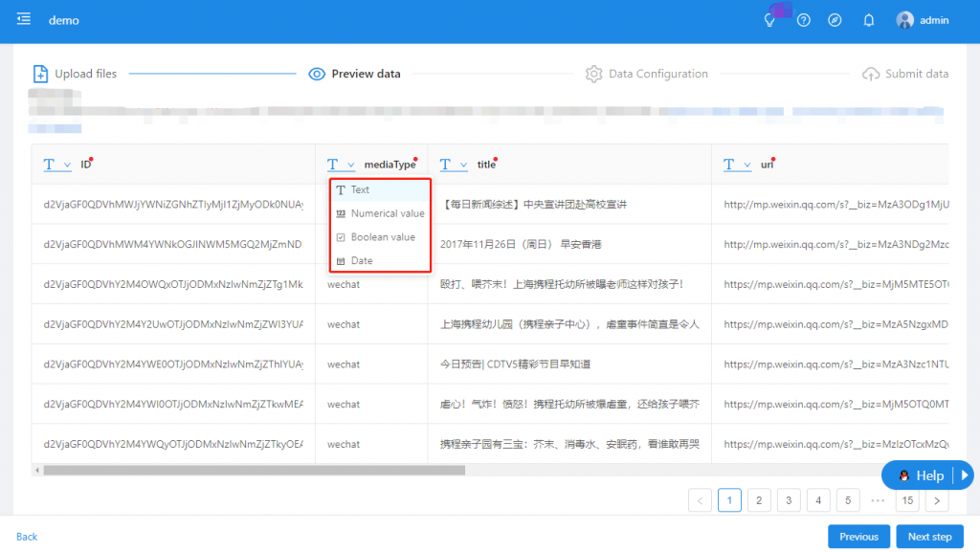Click the Upload files step icon

[x=40, y=74]
